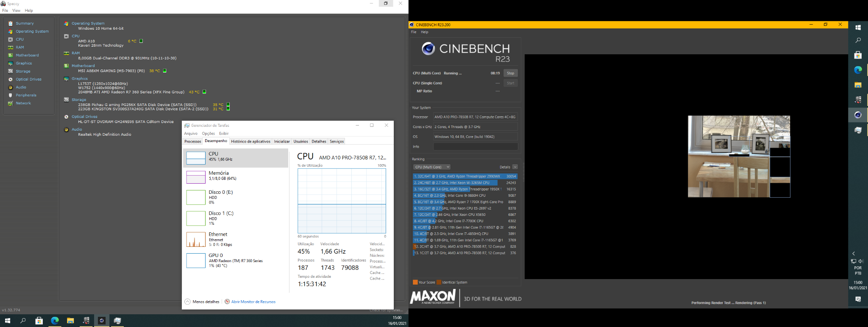Open the Abrir Monitor de Recursos link
This screenshot has height=327, width=868.
[x=253, y=302]
